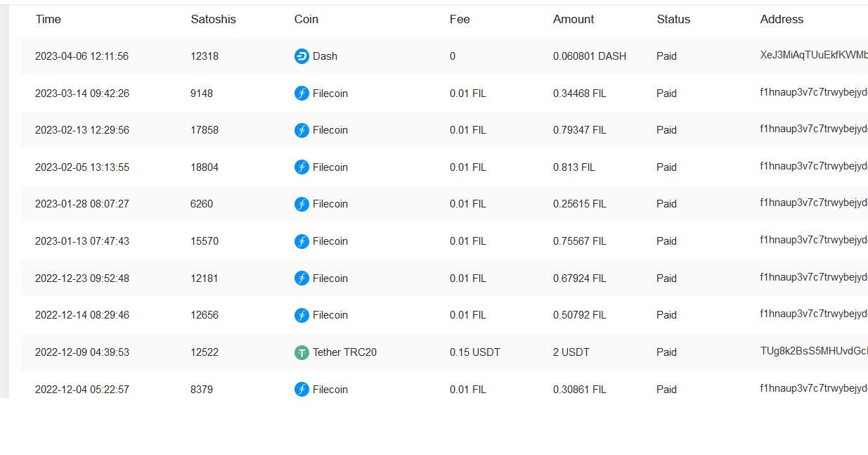Viewport: 868px width, 455px height.
Task: Click Filecoin icon in the 2023-03-14 row
Action: (x=302, y=93)
